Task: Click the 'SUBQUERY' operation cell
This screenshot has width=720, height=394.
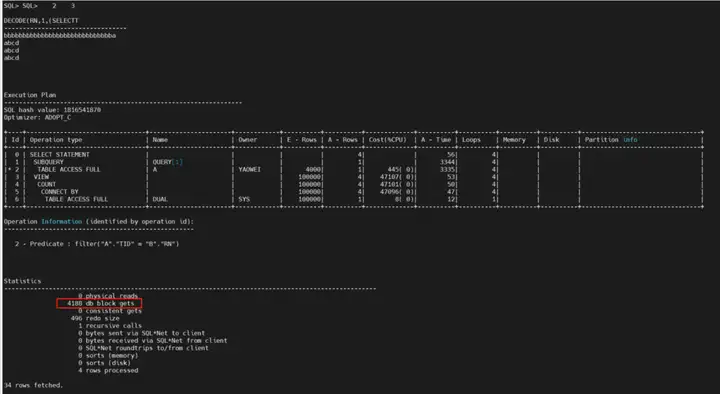Action: pos(48,162)
